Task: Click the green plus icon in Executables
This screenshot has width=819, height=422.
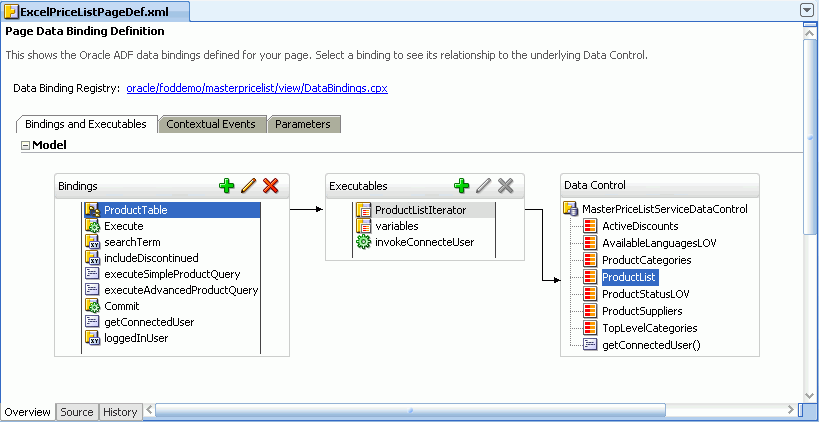Action: (x=461, y=186)
